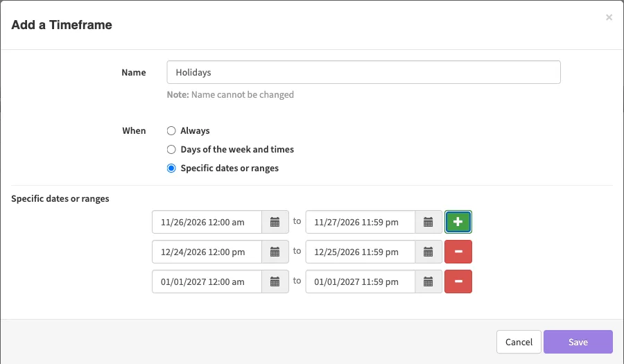The image size is (624, 364).
Task: Cancel adding the timeframe
Action: click(519, 342)
